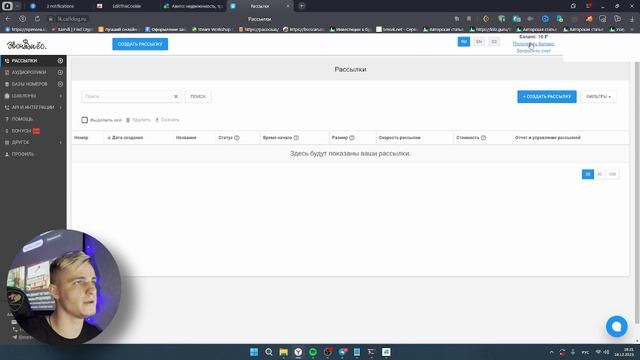Screen dimensions: 640x360
Task: Open a new browser tab with plus icon
Action: coord(302,6)
